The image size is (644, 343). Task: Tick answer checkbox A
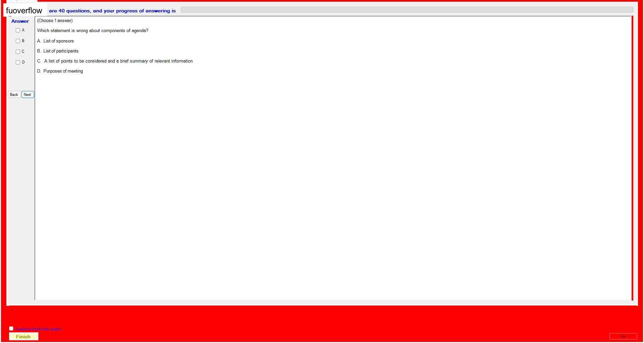click(x=18, y=30)
